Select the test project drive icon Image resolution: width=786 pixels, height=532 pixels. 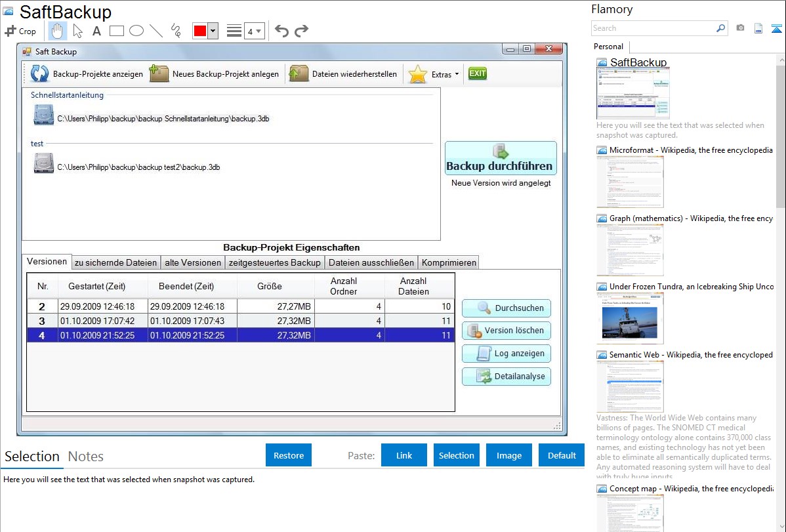click(43, 163)
